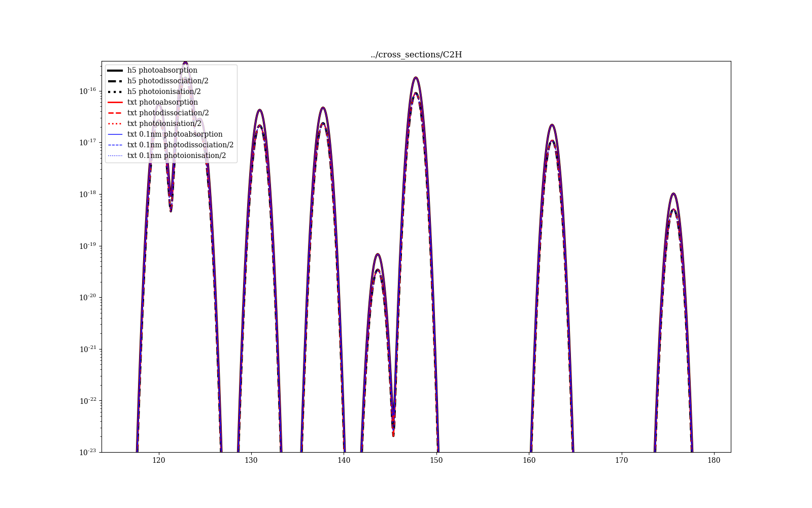Click x-axis tick label 160
The height and width of the screenshot is (508, 812).
(529, 460)
